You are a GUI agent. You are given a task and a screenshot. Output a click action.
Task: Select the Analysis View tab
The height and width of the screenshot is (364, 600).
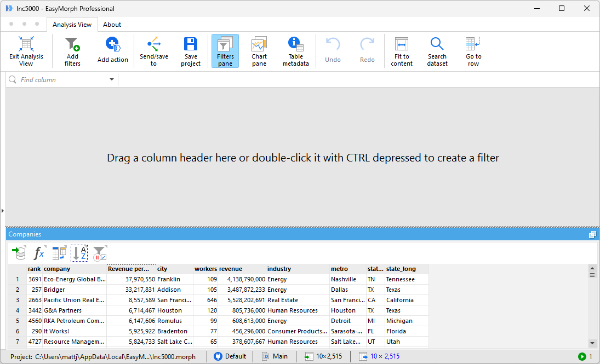[x=72, y=25]
